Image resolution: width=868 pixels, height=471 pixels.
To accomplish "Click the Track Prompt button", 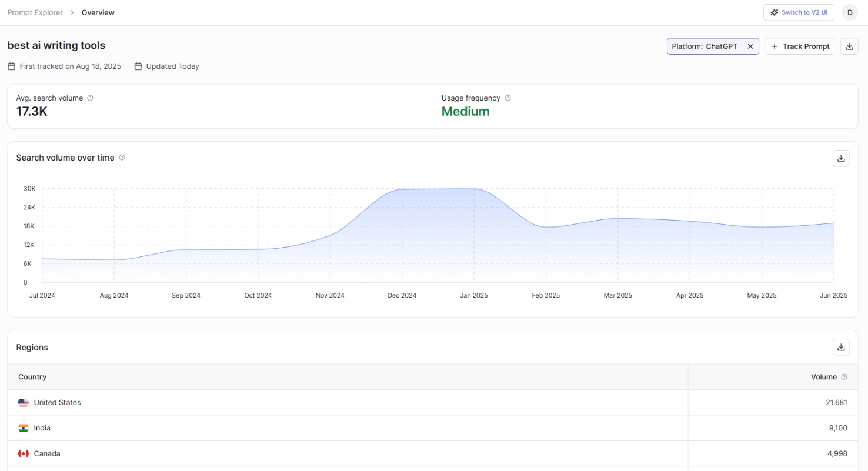I will coord(800,46).
